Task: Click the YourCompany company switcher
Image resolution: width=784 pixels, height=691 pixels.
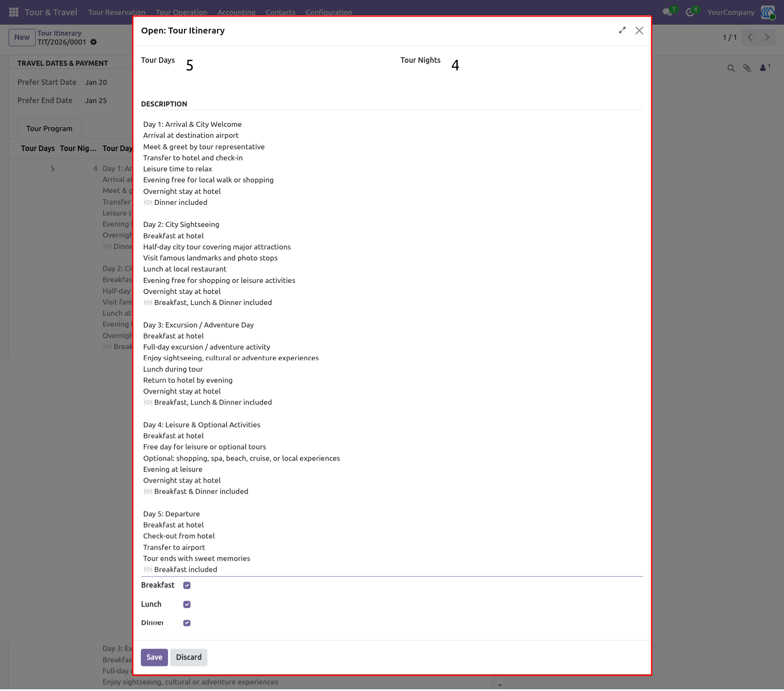Action: (x=731, y=12)
